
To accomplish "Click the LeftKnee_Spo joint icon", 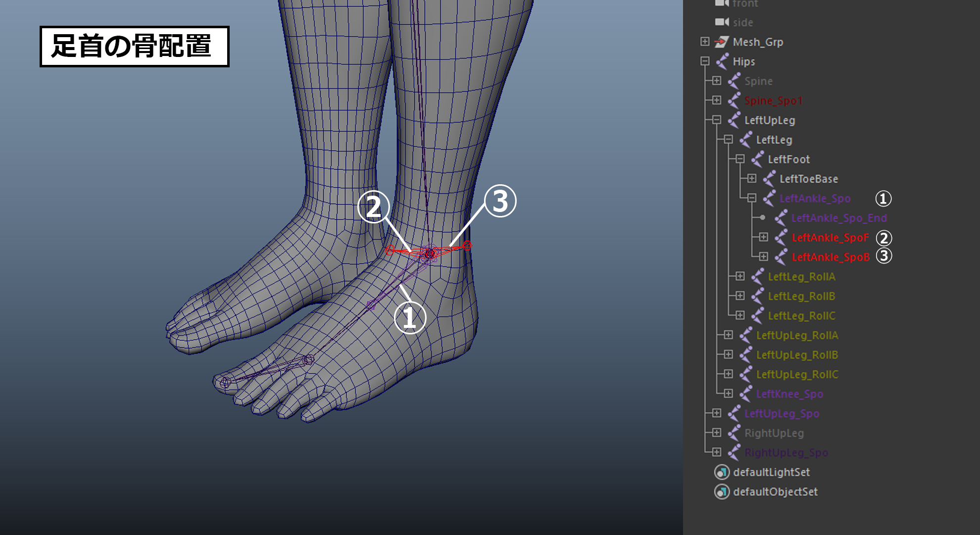I will click(745, 394).
